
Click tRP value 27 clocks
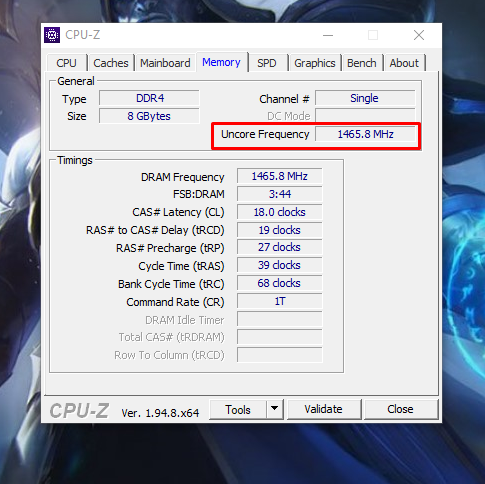tap(279, 247)
